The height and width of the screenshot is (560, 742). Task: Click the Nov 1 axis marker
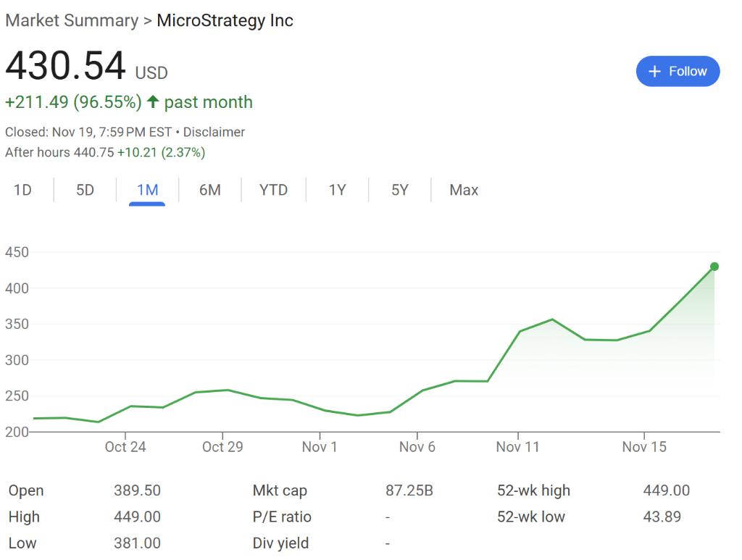[x=320, y=447]
